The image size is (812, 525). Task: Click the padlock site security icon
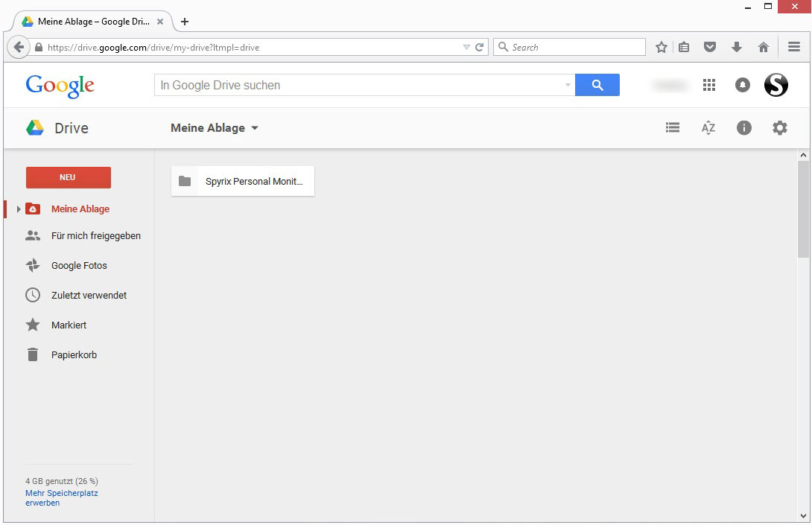[x=38, y=47]
